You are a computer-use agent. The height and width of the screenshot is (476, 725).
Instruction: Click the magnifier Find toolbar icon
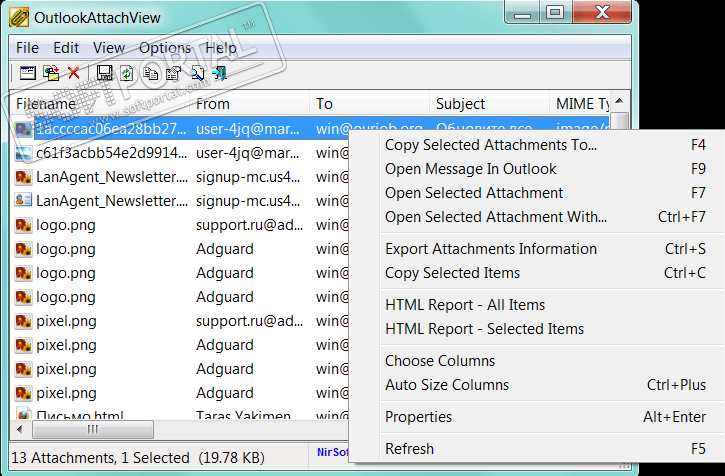pyautogui.click(x=197, y=73)
